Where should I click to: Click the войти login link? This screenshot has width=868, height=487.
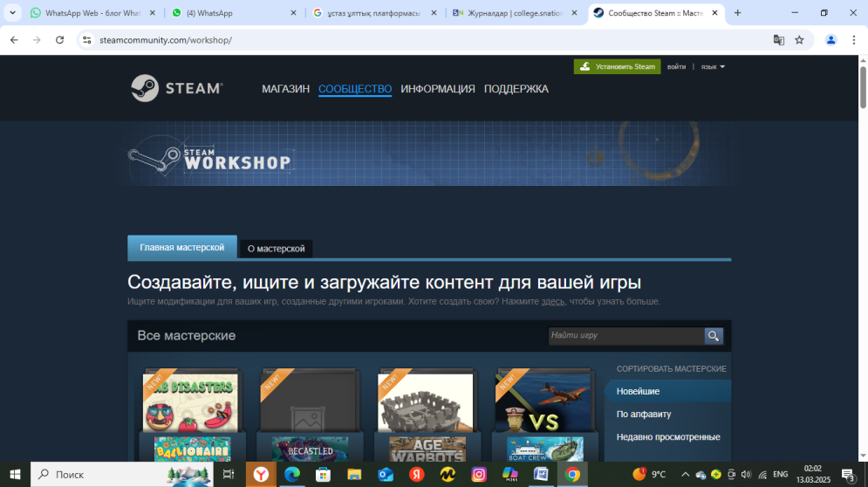pyautogui.click(x=676, y=66)
